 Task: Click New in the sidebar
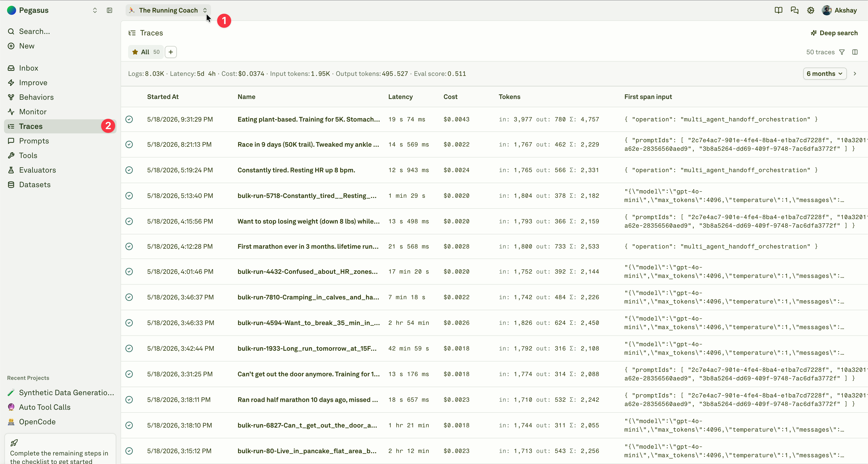pyautogui.click(x=61, y=46)
